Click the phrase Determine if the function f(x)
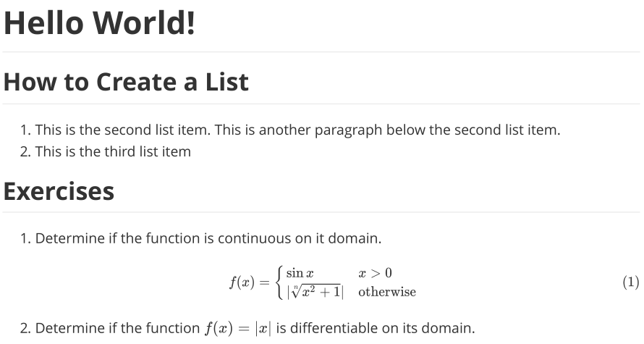Image resolution: width=644 pixels, height=344 pixels. 134,328
